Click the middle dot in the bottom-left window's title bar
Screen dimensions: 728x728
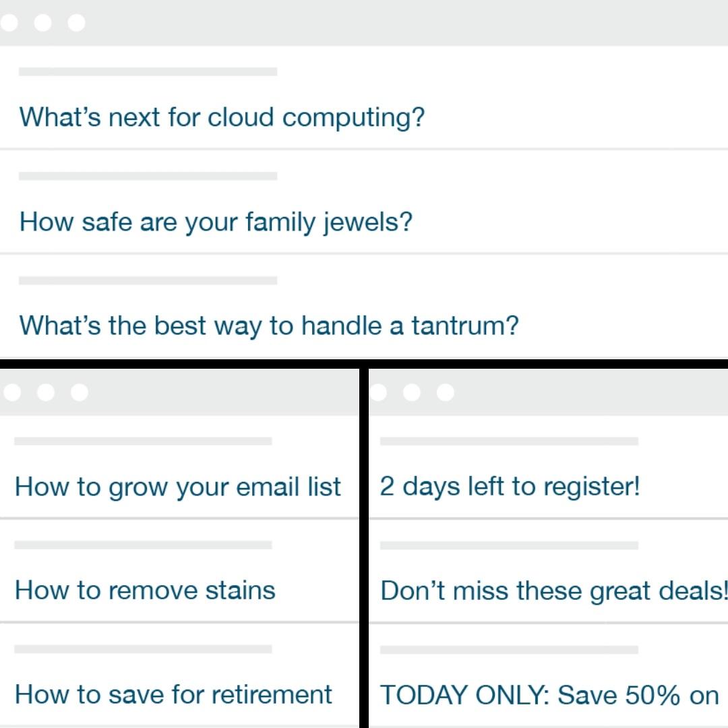click(x=46, y=392)
